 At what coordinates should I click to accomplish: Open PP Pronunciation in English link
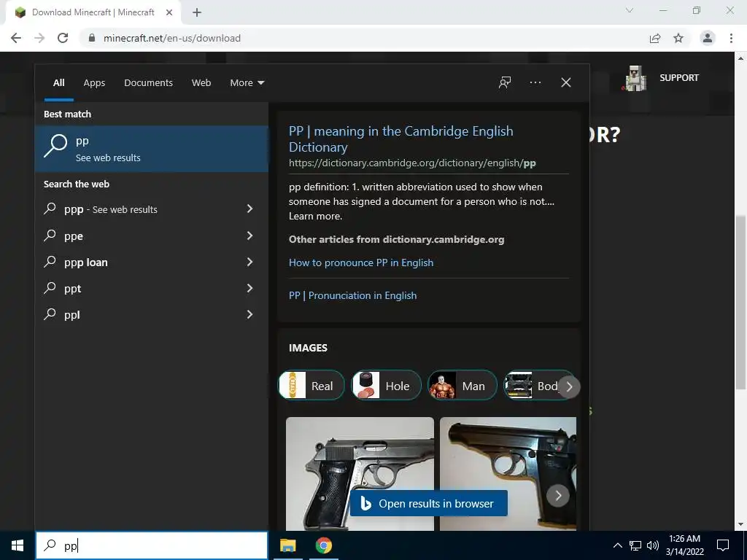352,295
